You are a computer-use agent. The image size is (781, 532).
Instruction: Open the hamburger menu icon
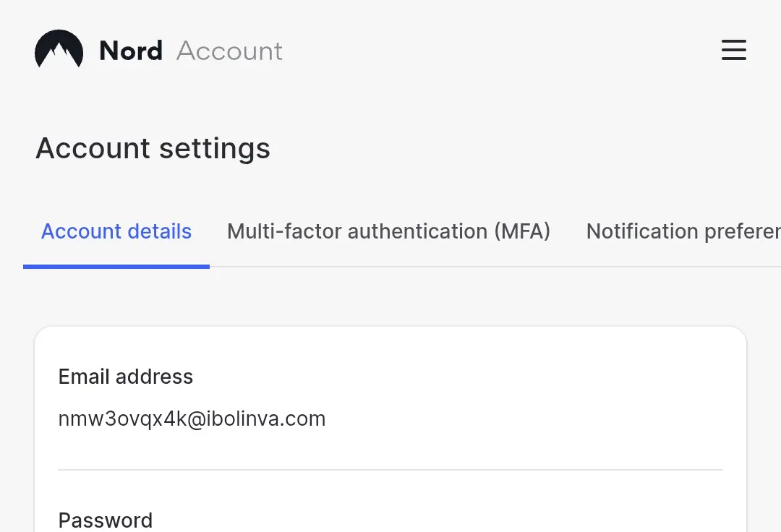[734, 51]
